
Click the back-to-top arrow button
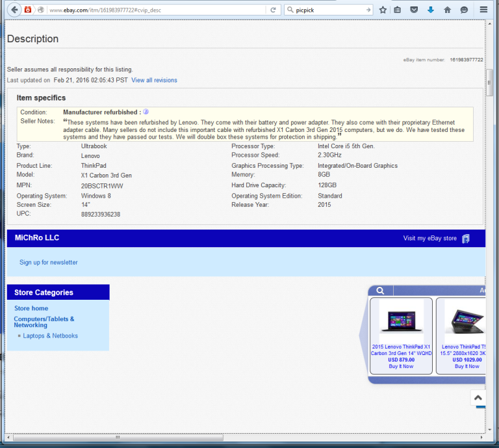[478, 397]
